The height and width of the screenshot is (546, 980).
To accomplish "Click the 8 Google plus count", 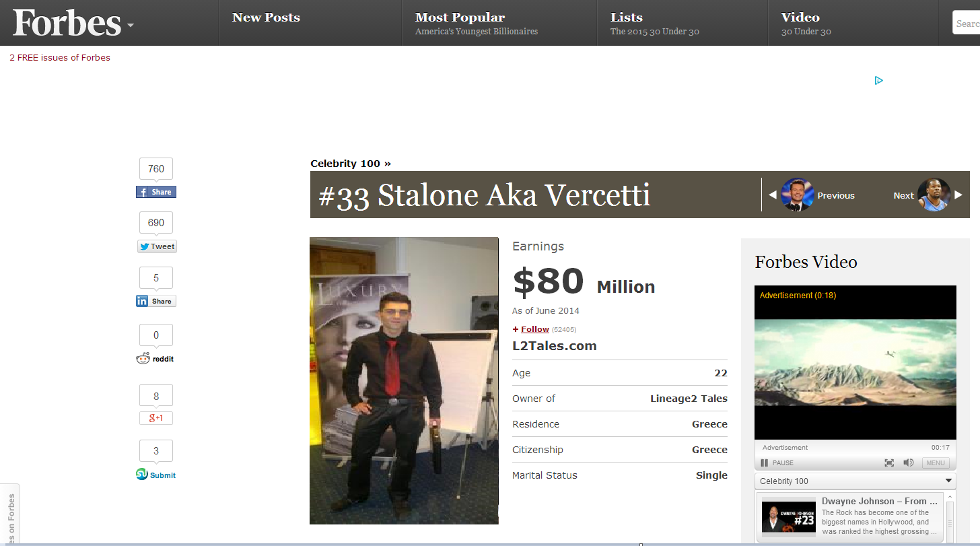I will (x=156, y=396).
